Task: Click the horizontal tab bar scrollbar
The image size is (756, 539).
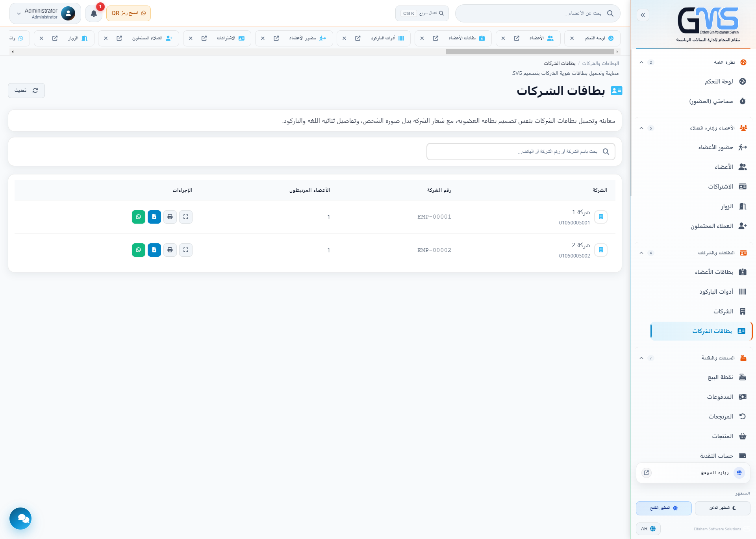Action: [530, 52]
